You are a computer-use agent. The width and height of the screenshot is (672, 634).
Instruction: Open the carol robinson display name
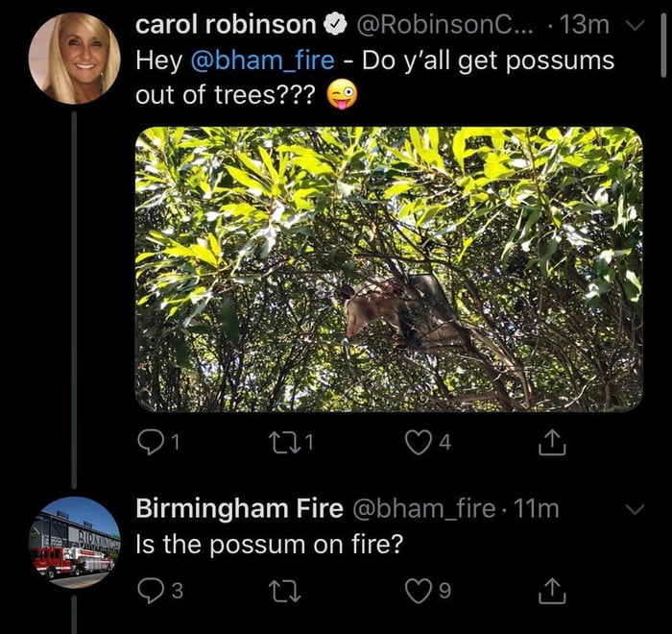pyautogui.click(x=226, y=24)
